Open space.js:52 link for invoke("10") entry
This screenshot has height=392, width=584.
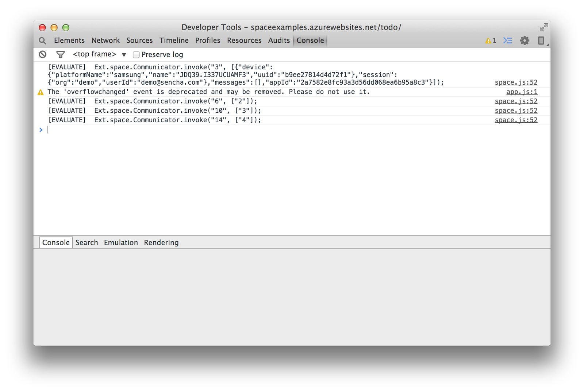516,111
